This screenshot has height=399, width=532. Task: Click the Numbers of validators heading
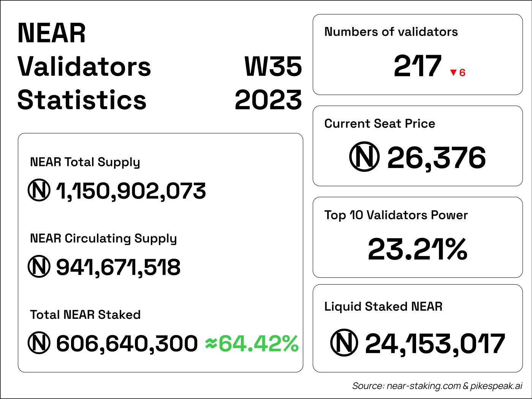(x=391, y=32)
